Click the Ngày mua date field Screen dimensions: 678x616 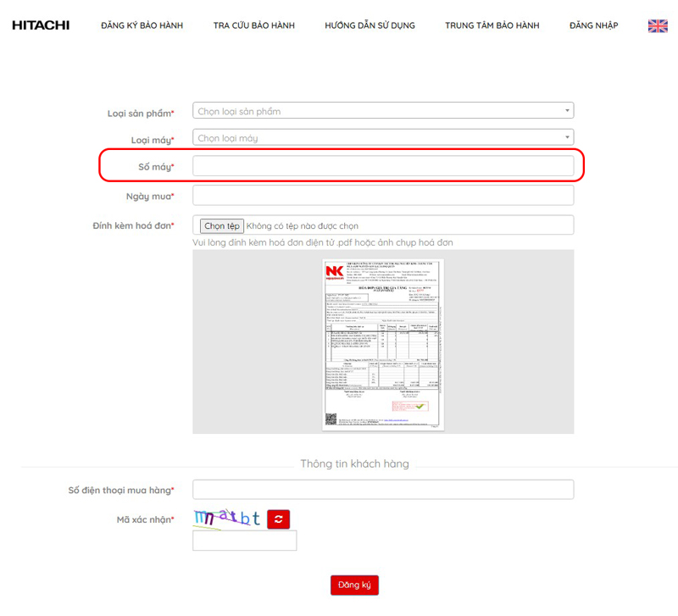(383, 196)
